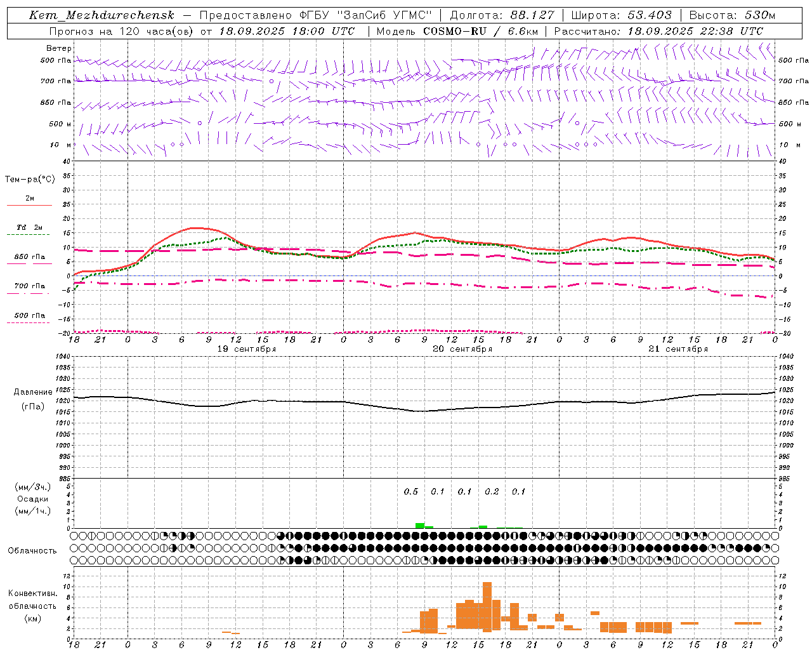
Task: Click the Прогноз на 120 часа(ов) text
Action: [122, 31]
